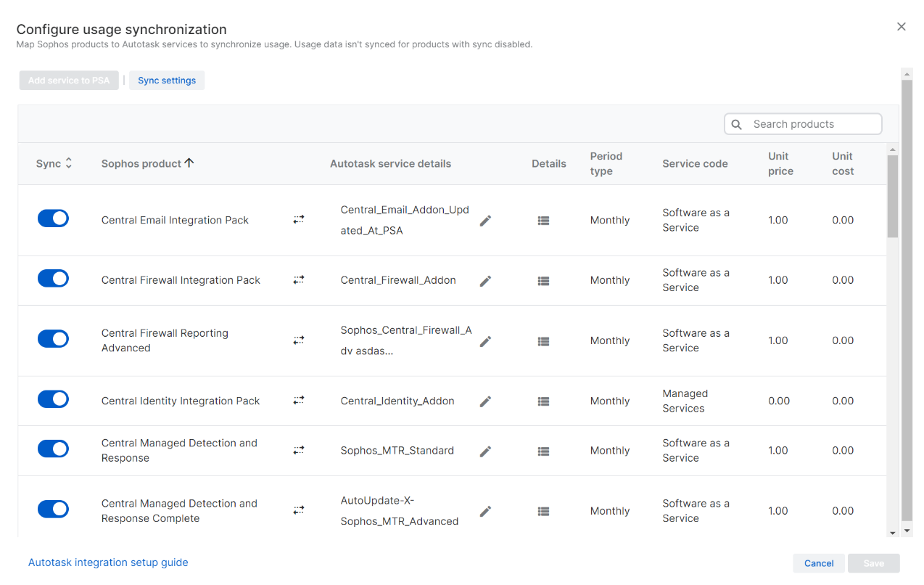Open details list icon for Central Identity Integration Pack

pos(543,401)
